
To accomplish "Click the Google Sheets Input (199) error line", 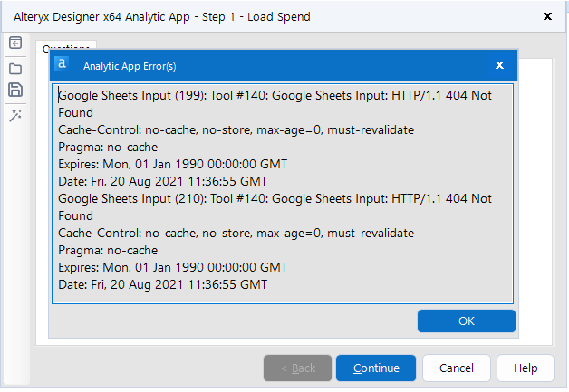I will point(272,95).
